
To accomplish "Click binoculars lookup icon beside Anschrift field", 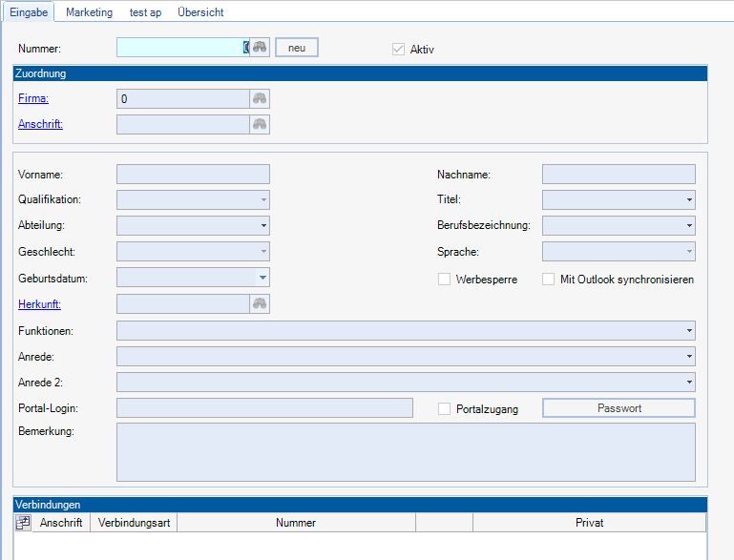I will point(260,124).
